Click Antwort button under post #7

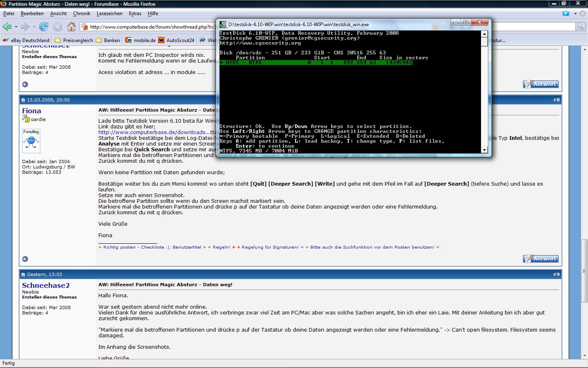[541, 84]
